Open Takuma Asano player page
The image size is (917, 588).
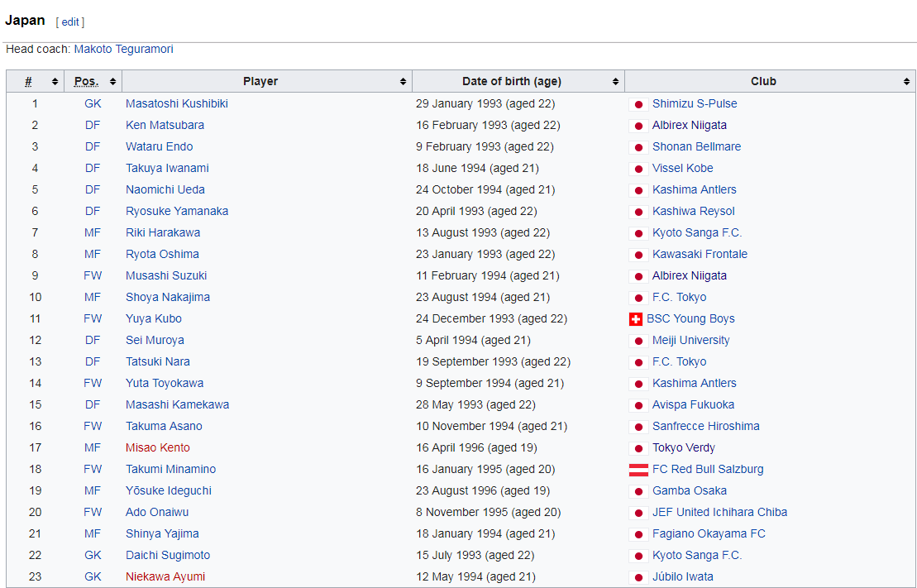tap(164, 426)
